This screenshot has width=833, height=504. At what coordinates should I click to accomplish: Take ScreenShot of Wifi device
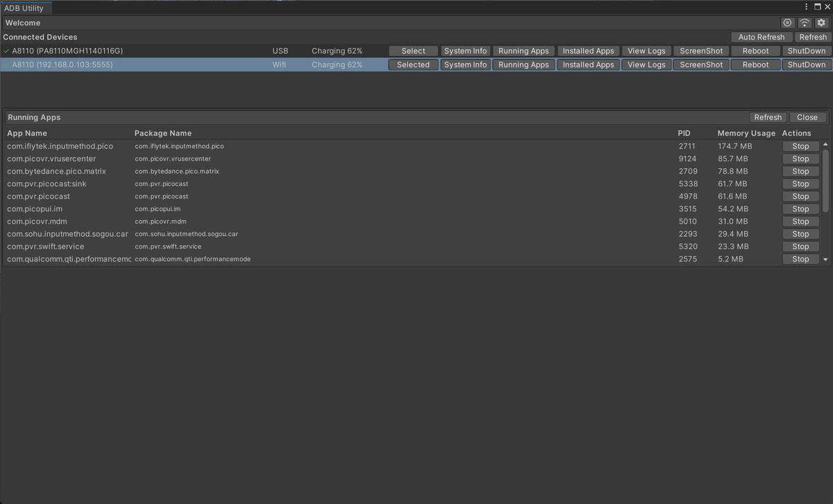pos(701,65)
